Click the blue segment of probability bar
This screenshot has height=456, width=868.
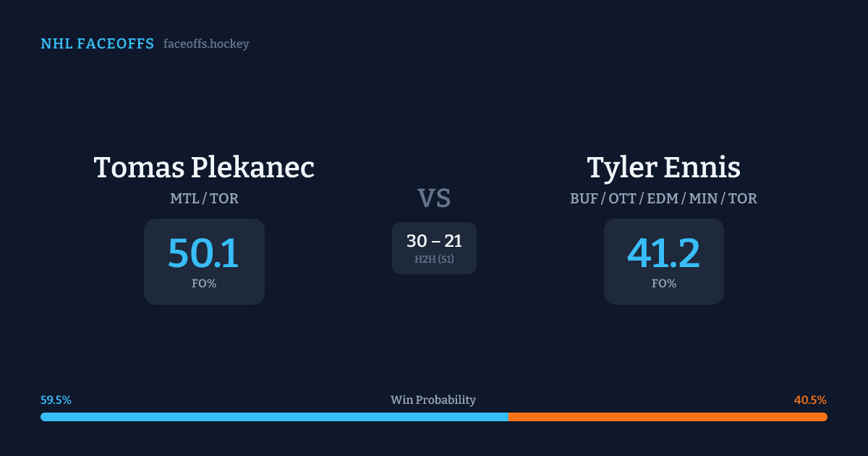coord(275,417)
